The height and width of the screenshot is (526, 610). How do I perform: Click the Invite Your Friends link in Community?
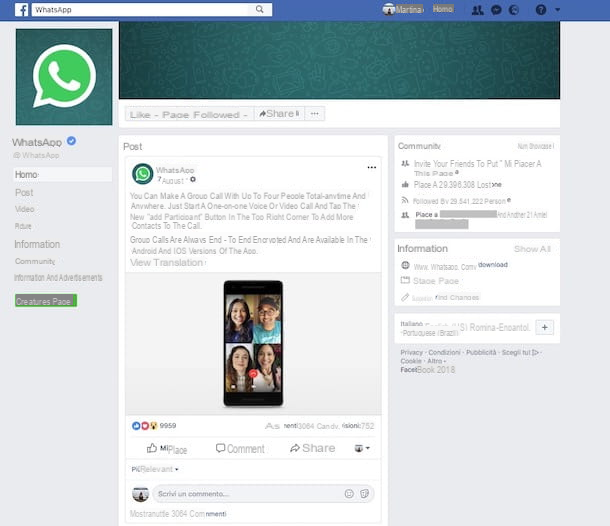click(x=477, y=168)
